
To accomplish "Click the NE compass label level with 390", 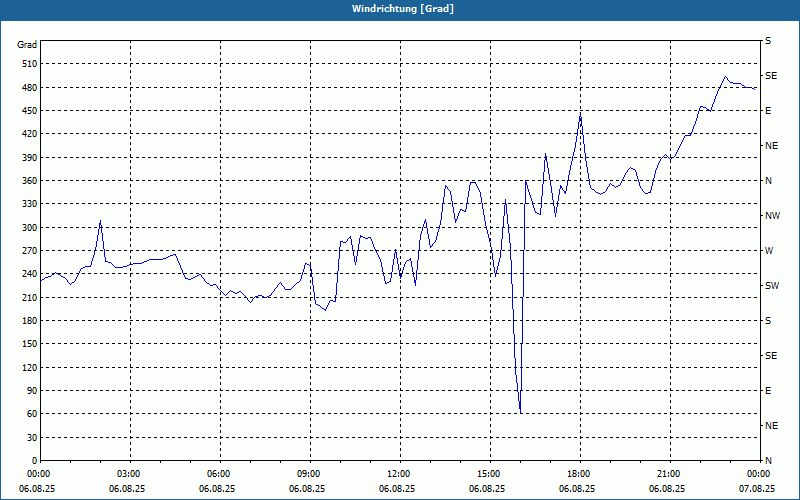I will [771, 146].
